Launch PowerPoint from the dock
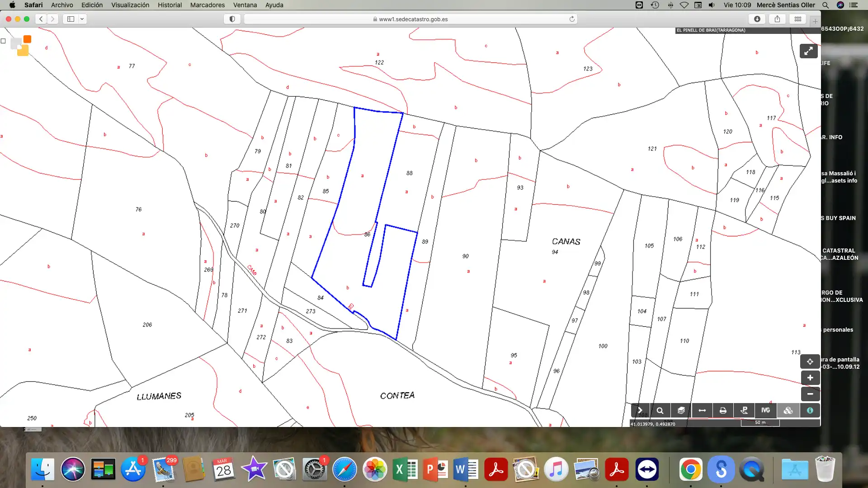This screenshot has width=868, height=488. pyautogui.click(x=435, y=469)
